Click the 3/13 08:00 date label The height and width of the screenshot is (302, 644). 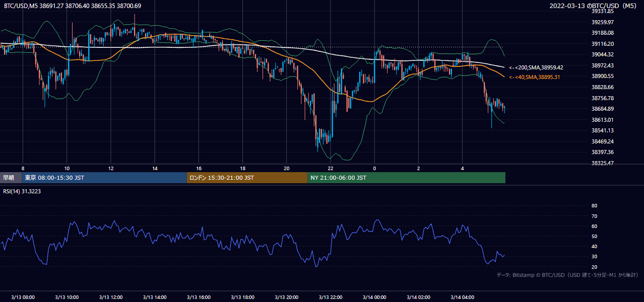[x=23, y=297]
